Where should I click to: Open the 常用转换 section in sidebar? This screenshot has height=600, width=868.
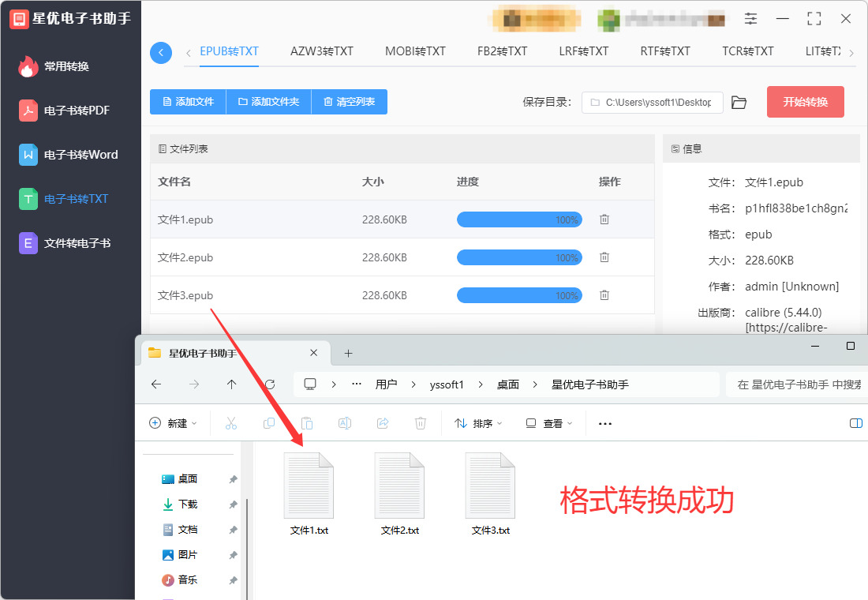(54, 66)
